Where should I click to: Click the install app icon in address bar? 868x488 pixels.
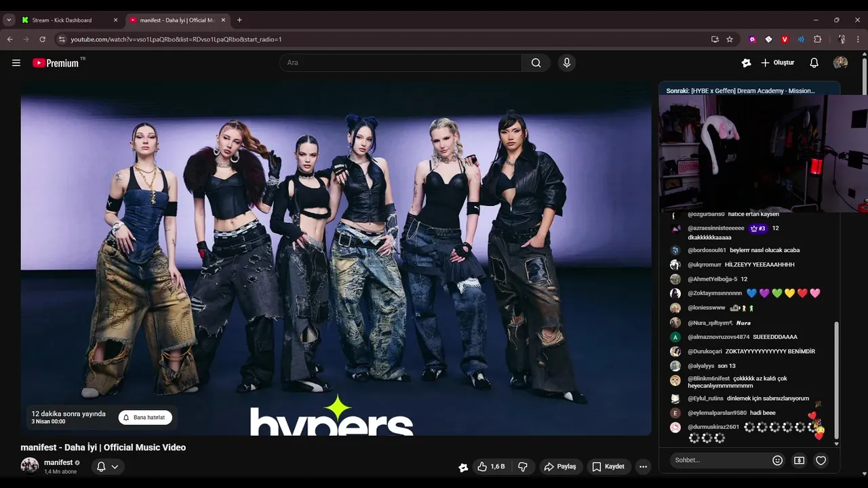coord(715,39)
